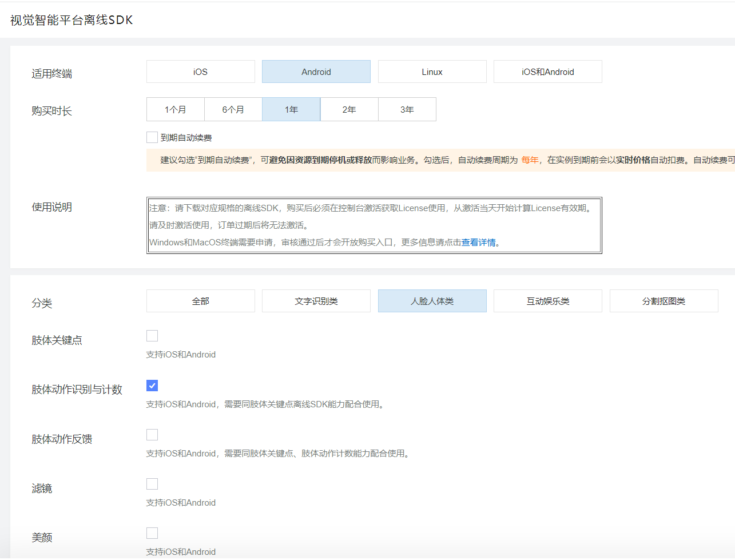Check the 肢体动作反馈 checkbox
The width and height of the screenshot is (735, 560).
(152, 435)
